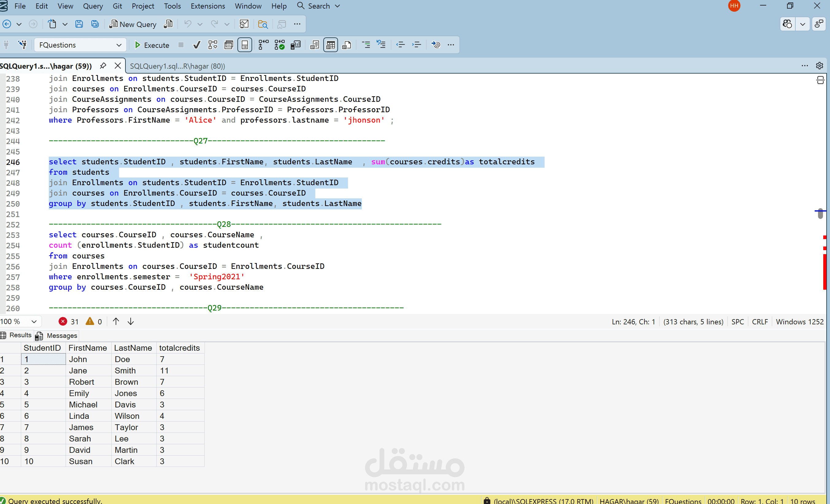Select the Jane cell in results grid
This screenshot has width=830, height=504.
[78, 370]
